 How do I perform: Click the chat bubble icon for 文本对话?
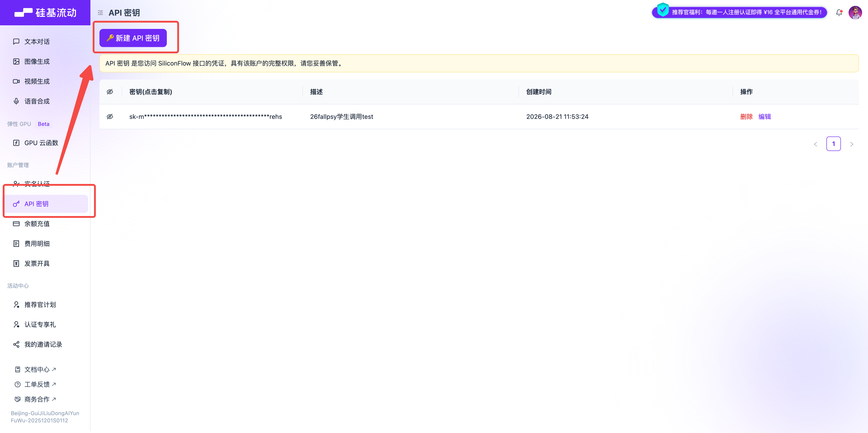point(16,41)
